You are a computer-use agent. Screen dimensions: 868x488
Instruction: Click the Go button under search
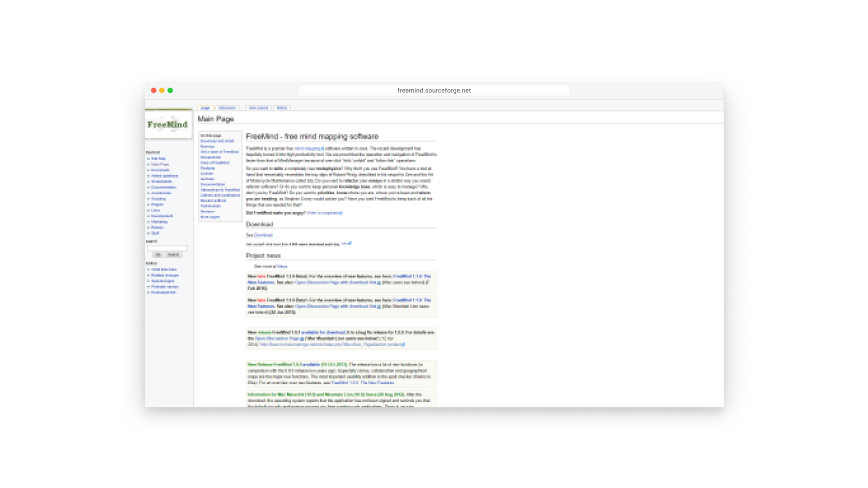point(158,255)
